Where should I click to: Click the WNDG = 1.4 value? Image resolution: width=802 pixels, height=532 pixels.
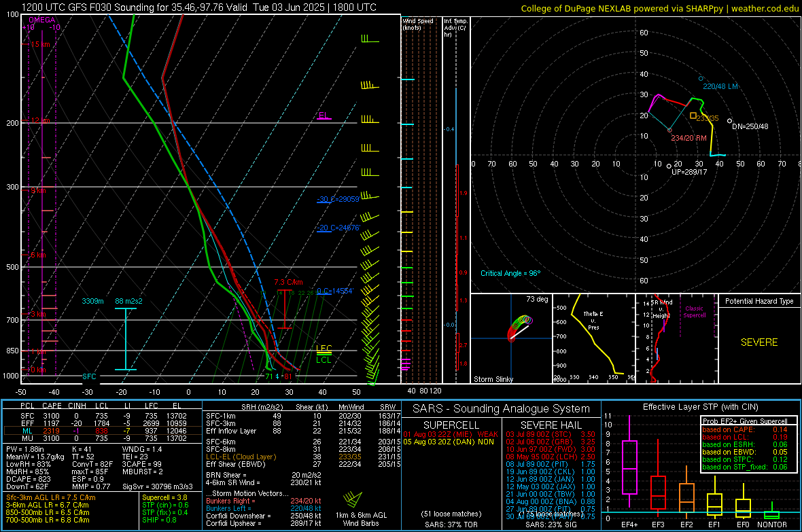[x=142, y=449]
